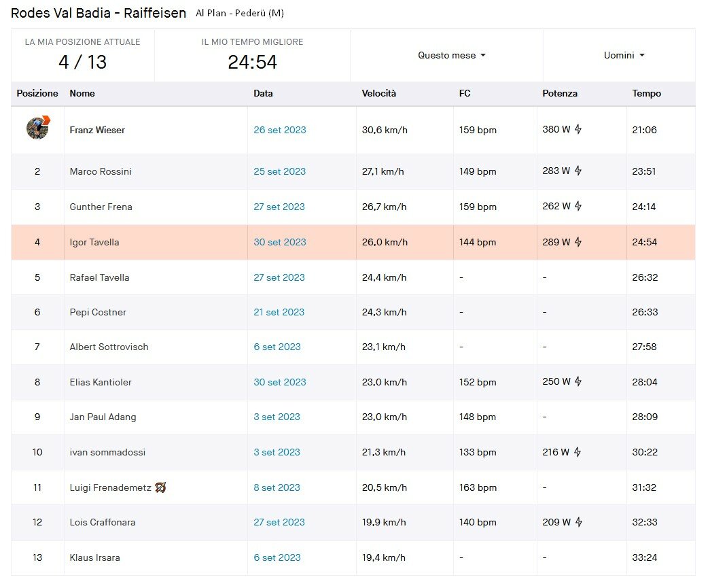The width and height of the screenshot is (710, 588).
Task: Click power meter icon in Igor Tavella row
Action: [x=578, y=241]
